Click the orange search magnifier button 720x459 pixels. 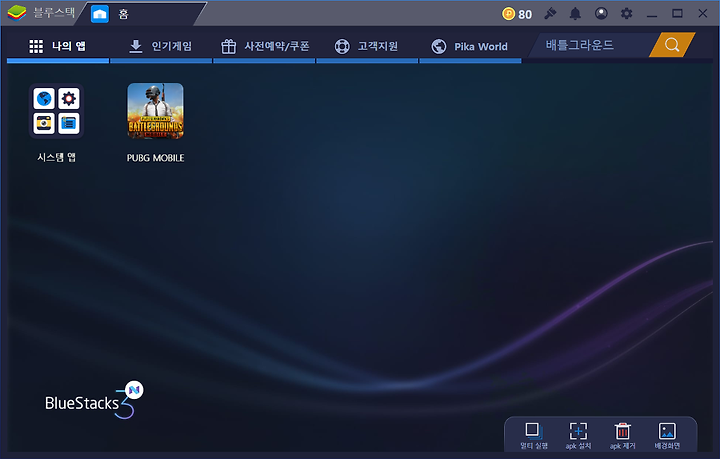click(x=672, y=45)
